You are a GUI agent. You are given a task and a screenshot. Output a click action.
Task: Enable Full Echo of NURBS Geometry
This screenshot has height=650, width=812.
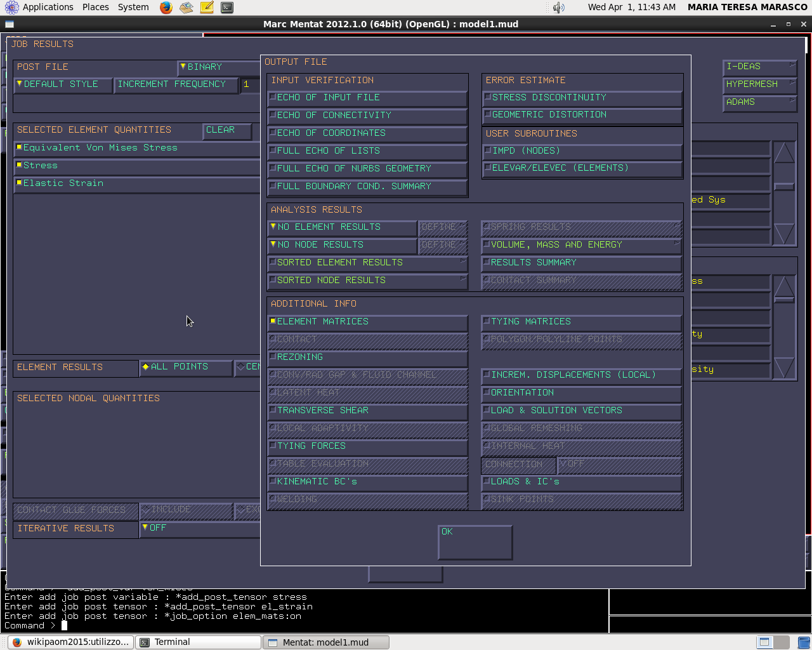(368, 169)
